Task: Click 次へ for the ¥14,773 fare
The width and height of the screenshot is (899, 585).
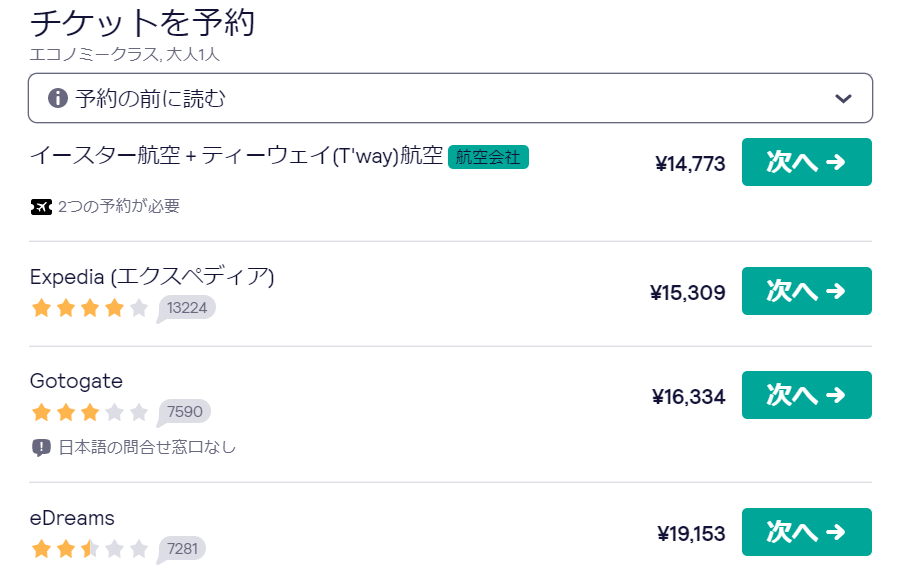Action: coord(807,162)
